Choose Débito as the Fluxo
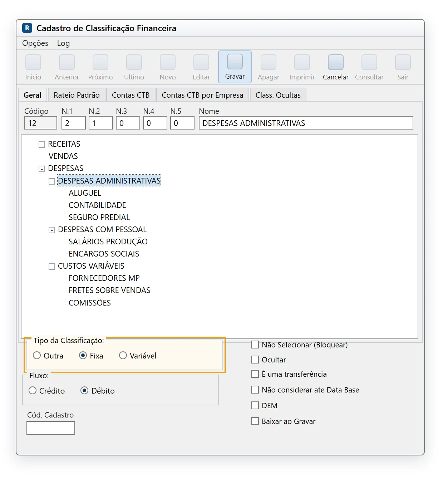The image size is (448, 483). click(84, 391)
